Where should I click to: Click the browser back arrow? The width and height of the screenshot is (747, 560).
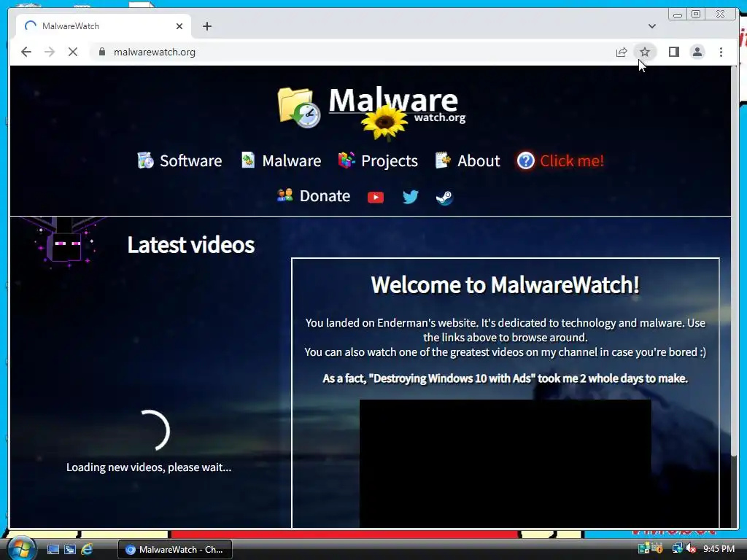coord(26,52)
